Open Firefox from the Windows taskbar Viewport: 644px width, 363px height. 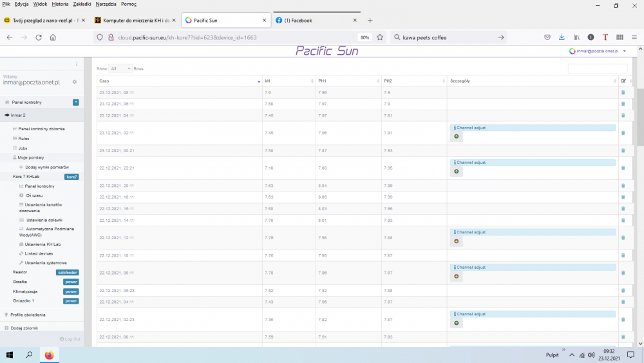click(50, 355)
